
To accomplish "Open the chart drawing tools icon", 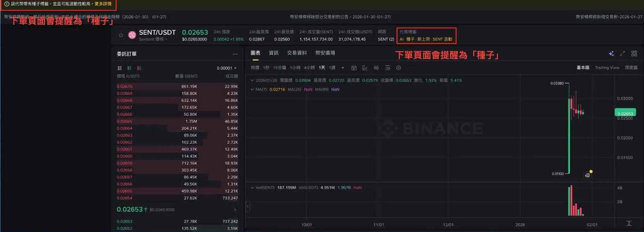I will pos(365,68).
